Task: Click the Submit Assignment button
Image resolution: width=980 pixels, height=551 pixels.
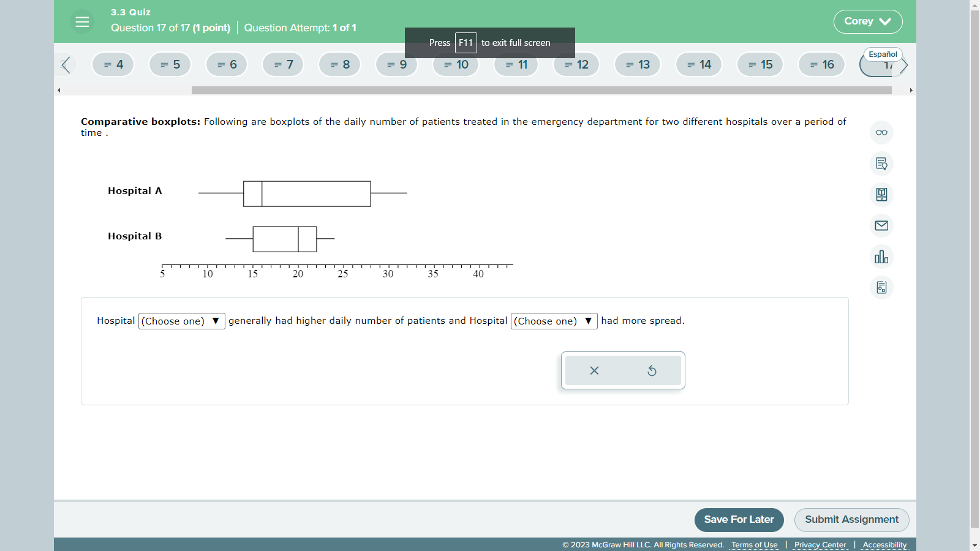Action: (851, 520)
